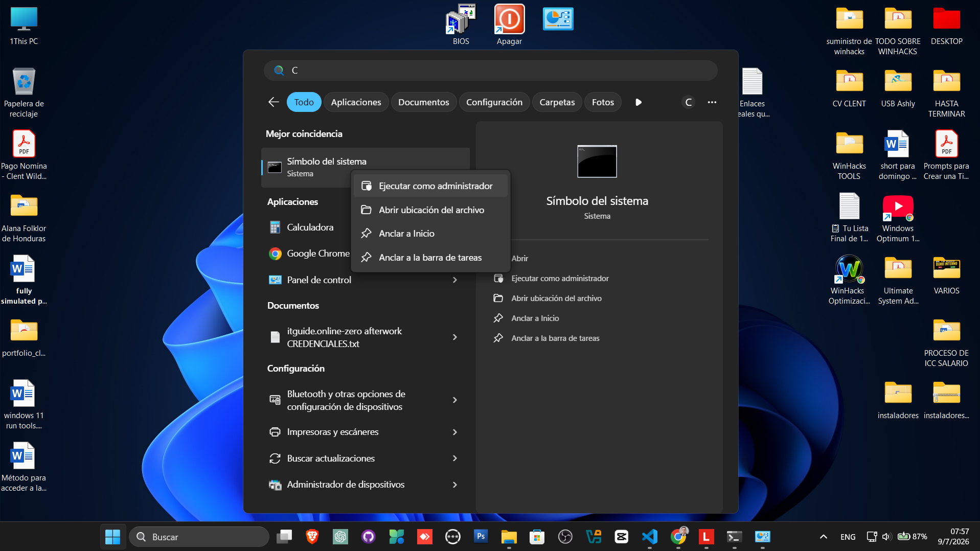Open Bluetooth y otras opciones de configuración
980x551 pixels.
(x=346, y=400)
